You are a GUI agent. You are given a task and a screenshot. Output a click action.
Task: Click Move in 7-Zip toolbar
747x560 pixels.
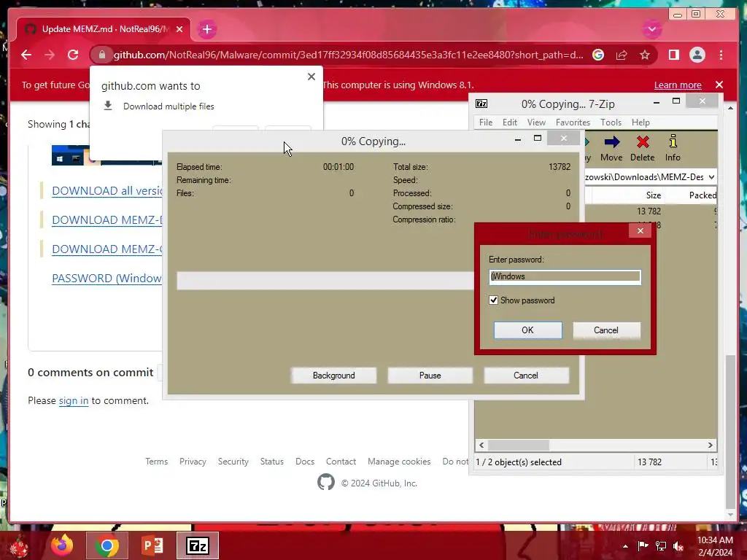click(x=611, y=148)
